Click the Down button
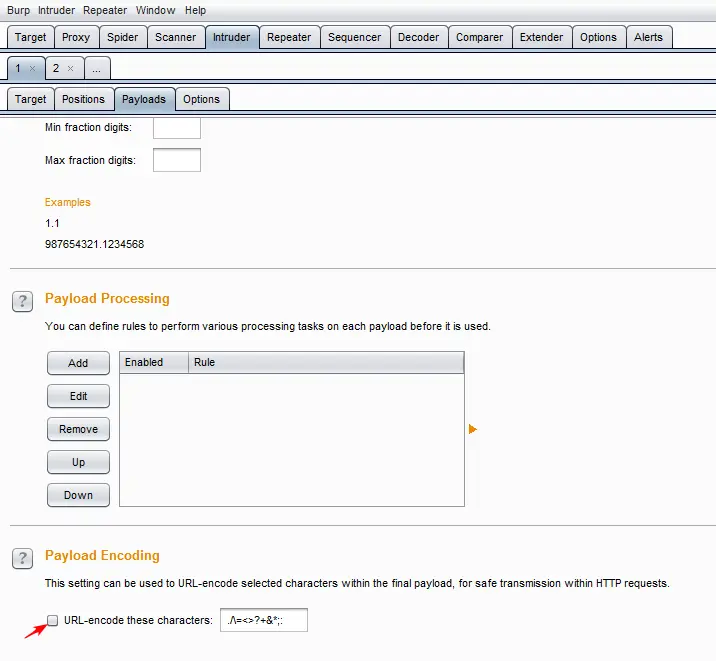 click(x=78, y=495)
